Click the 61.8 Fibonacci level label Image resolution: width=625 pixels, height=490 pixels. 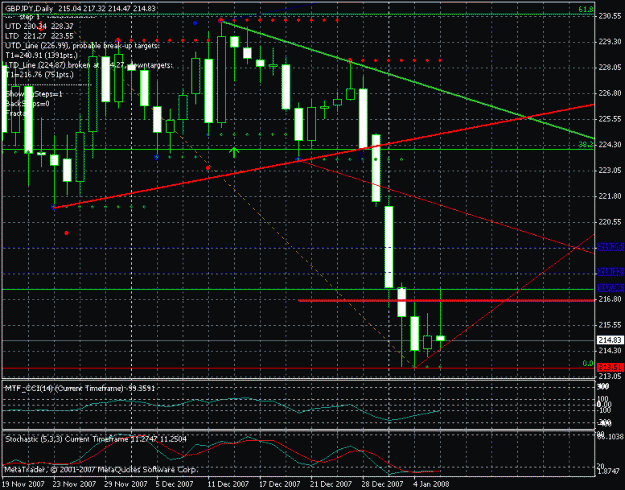click(x=586, y=10)
